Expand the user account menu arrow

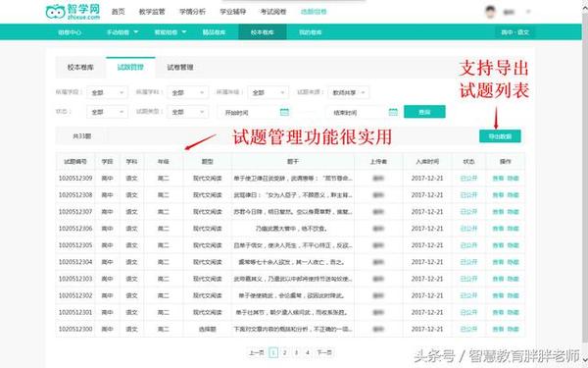coord(528,12)
